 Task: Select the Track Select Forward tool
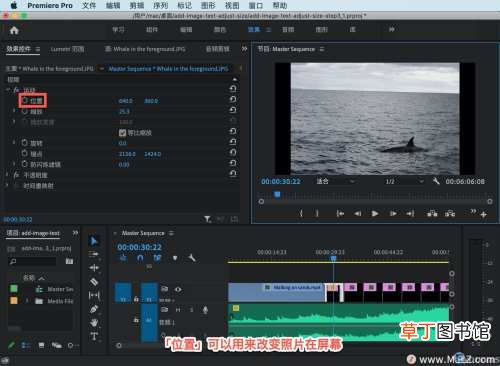click(94, 254)
